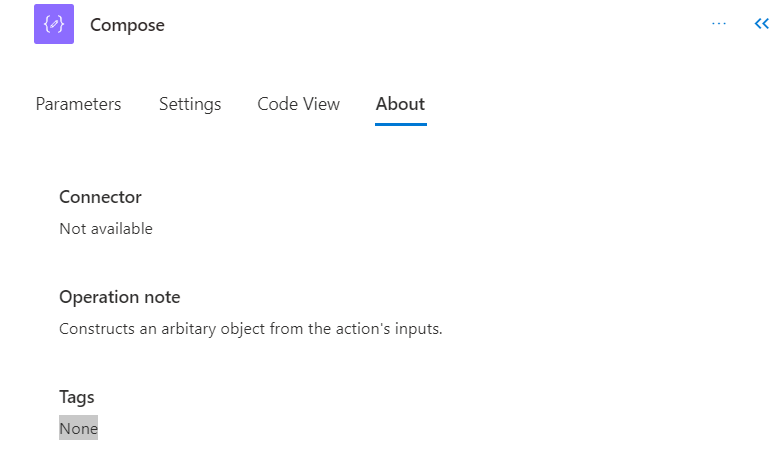Click the Tags heading
Image resolution: width=777 pixels, height=457 pixels.
click(x=77, y=397)
